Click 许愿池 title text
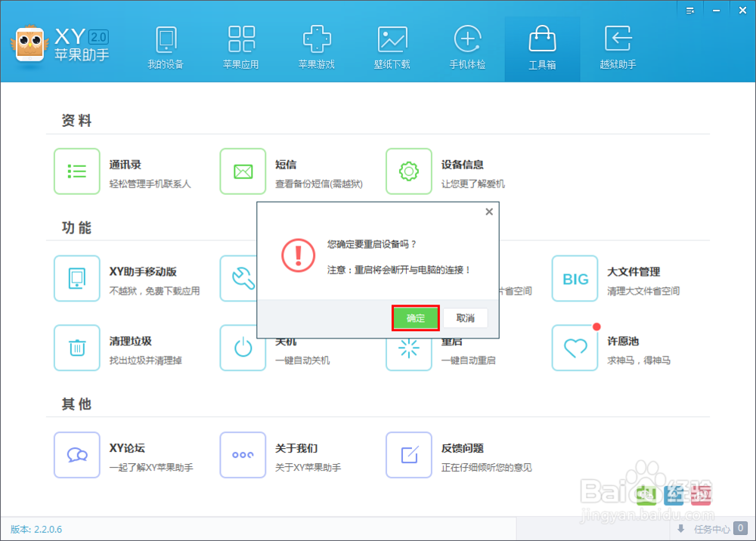Screen dimensions: 756x541 tap(623, 341)
